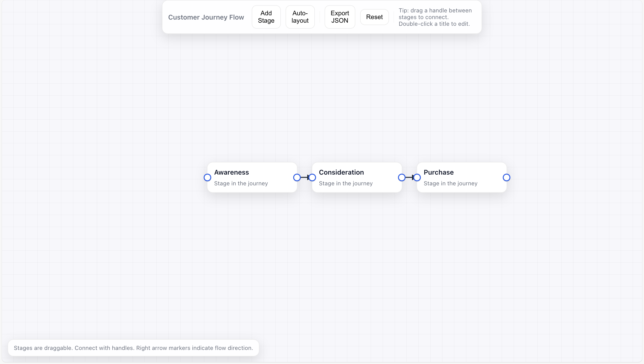Reset the journey flow
Viewport: 644px width, 364px height.
(x=374, y=17)
